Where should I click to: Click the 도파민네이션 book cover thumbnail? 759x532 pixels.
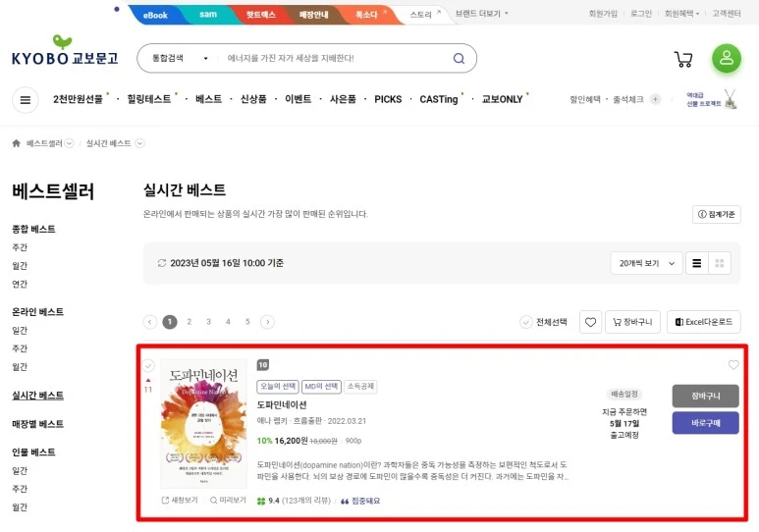point(204,424)
